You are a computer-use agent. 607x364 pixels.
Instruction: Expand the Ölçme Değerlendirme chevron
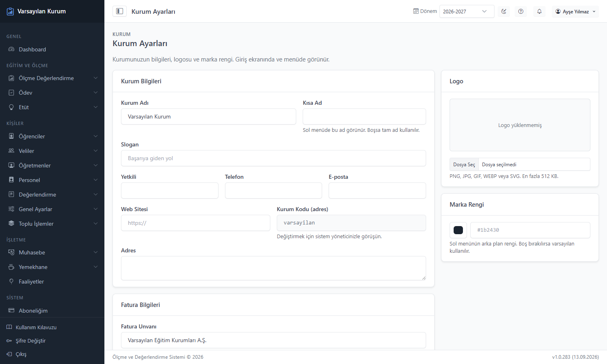(x=96, y=78)
